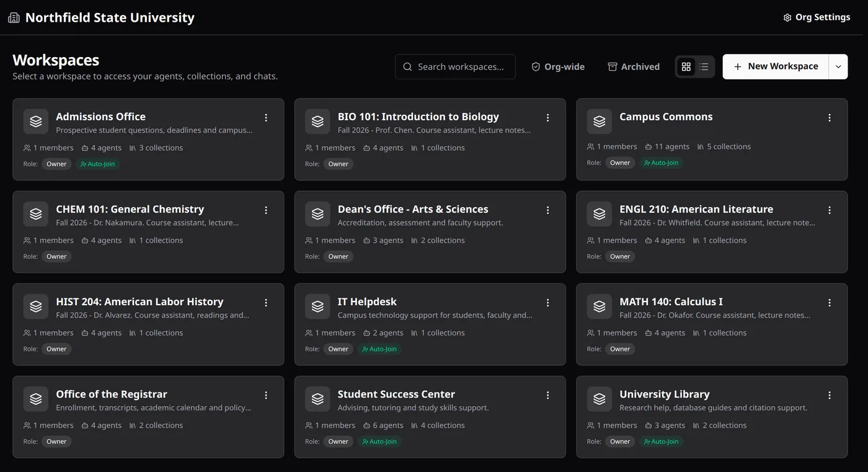Click CHEM 101 workspace stack icon
This screenshot has height=472, width=868.
click(x=36, y=214)
